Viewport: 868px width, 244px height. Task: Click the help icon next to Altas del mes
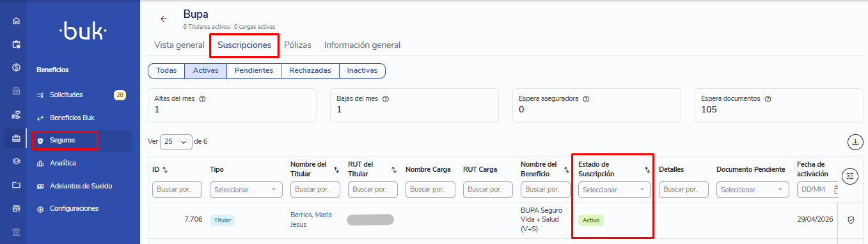pos(203,99)
